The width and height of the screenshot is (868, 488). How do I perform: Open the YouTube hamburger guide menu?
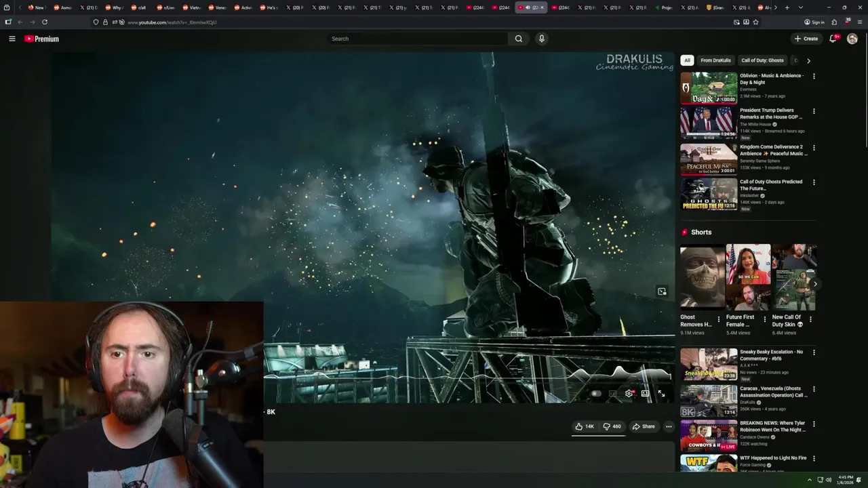coord(12,39)
